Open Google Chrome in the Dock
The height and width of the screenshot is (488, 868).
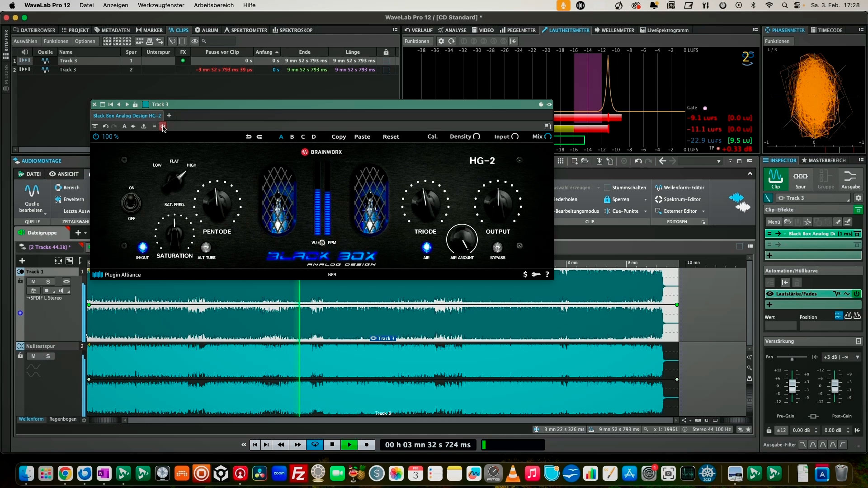coord(65,474)
